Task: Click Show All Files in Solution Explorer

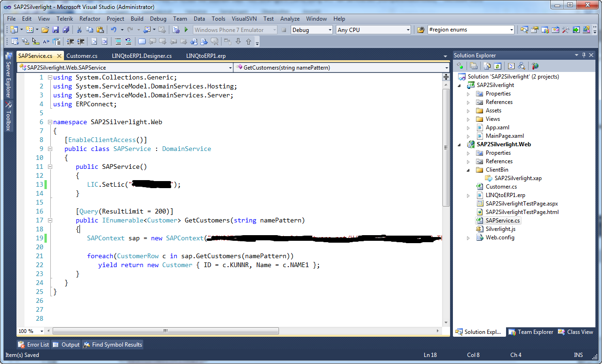Action: (x=488, y=66)
